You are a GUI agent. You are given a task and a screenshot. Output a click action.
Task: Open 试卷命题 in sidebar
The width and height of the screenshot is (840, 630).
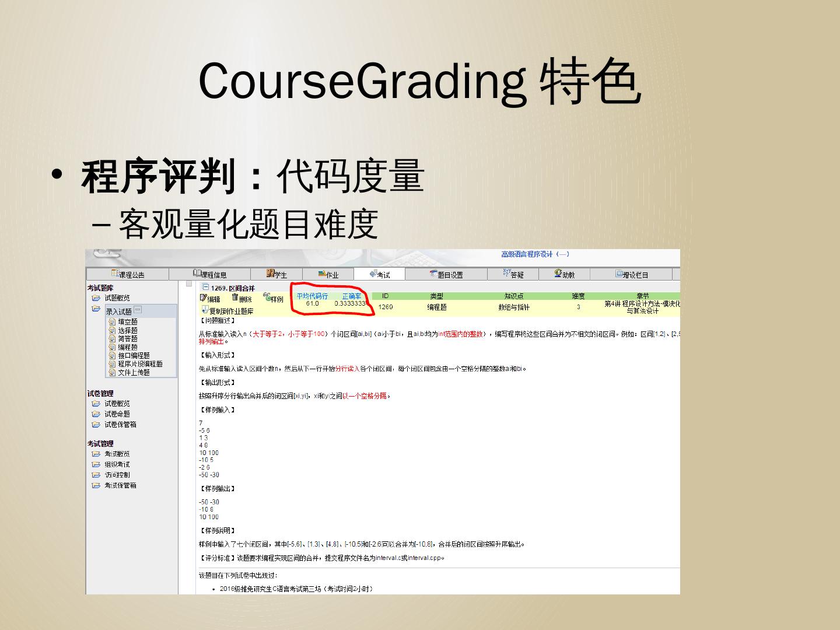(117, 414)
